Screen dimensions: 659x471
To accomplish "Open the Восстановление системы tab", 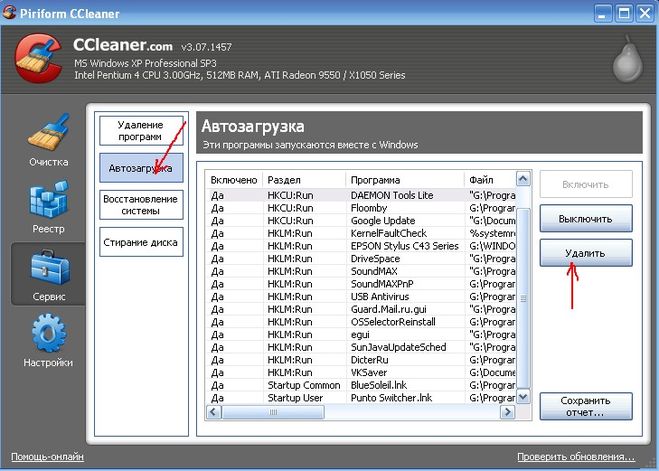I will click(x=140, y=205).
